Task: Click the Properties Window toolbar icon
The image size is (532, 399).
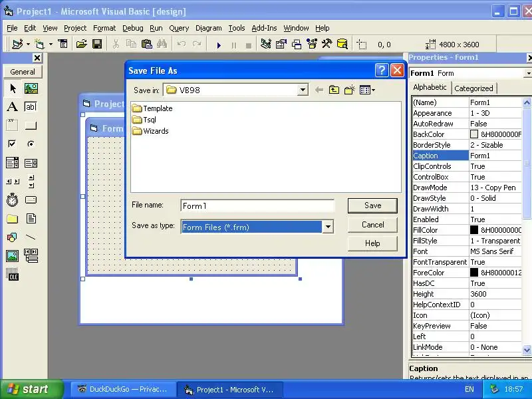Action: pyautogui.click(x=281, y=44)
